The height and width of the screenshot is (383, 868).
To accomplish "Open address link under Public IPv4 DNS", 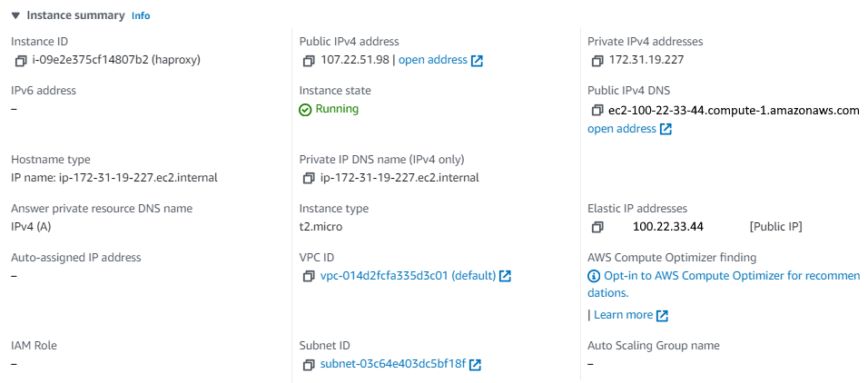I will [622, 129].
